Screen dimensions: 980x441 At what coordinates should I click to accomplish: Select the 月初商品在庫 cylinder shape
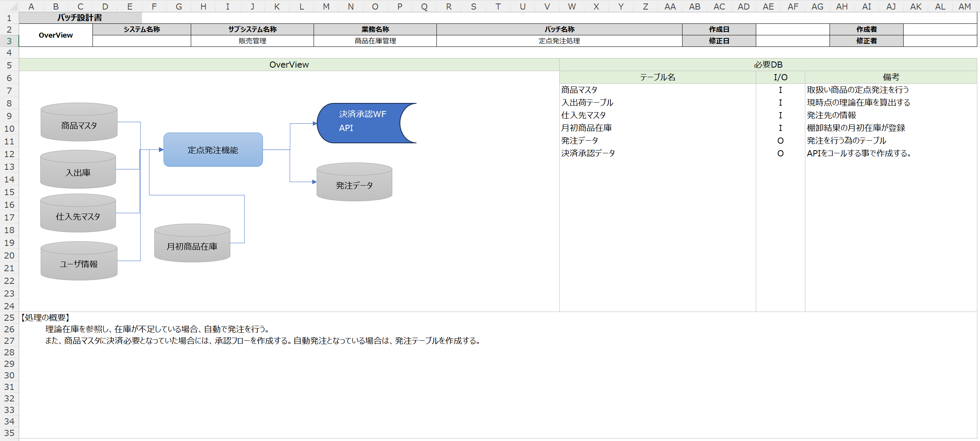(x=192, y=246)
